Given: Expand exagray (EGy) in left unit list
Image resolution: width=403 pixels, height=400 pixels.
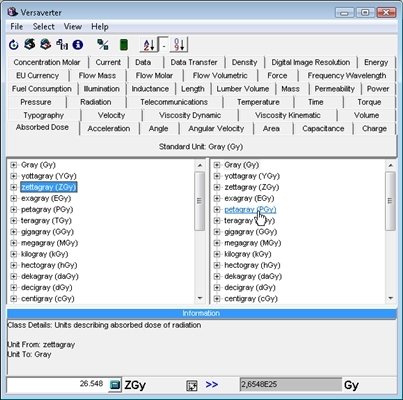Looking at the screenshot, I should 13,198.
